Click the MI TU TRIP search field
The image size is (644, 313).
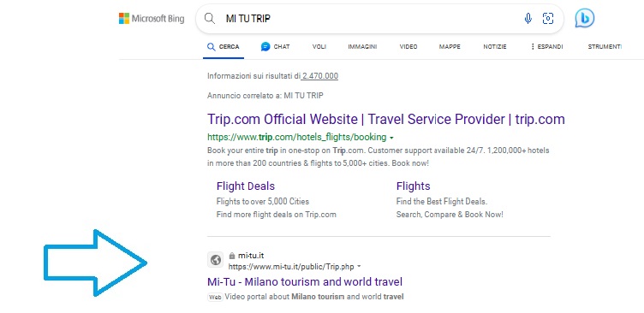click(370, 19)
